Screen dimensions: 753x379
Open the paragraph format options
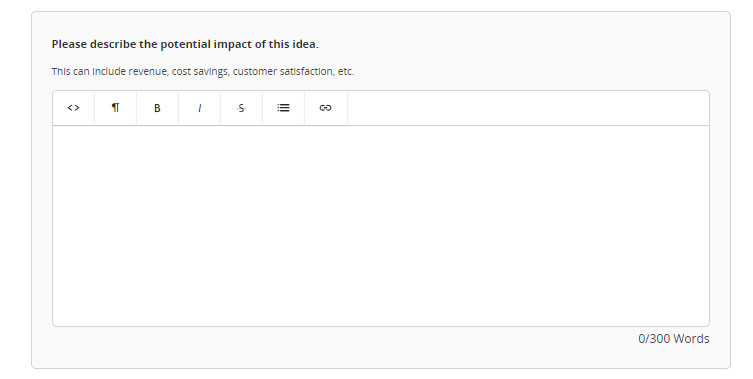[x=115, y=108]
